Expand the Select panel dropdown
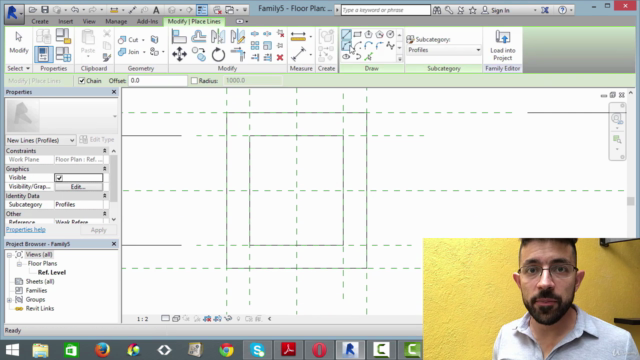640x360 pixels. click(x=18, y=69)
